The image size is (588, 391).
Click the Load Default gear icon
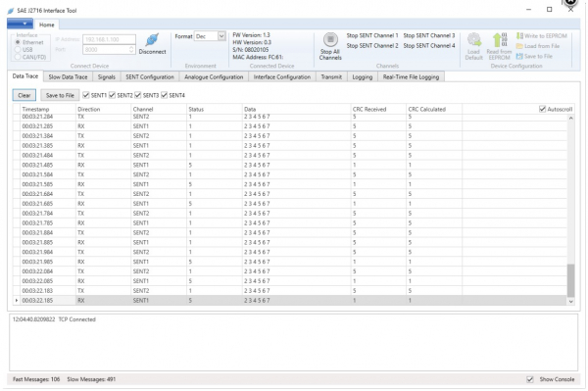click(x=474, y=40)
